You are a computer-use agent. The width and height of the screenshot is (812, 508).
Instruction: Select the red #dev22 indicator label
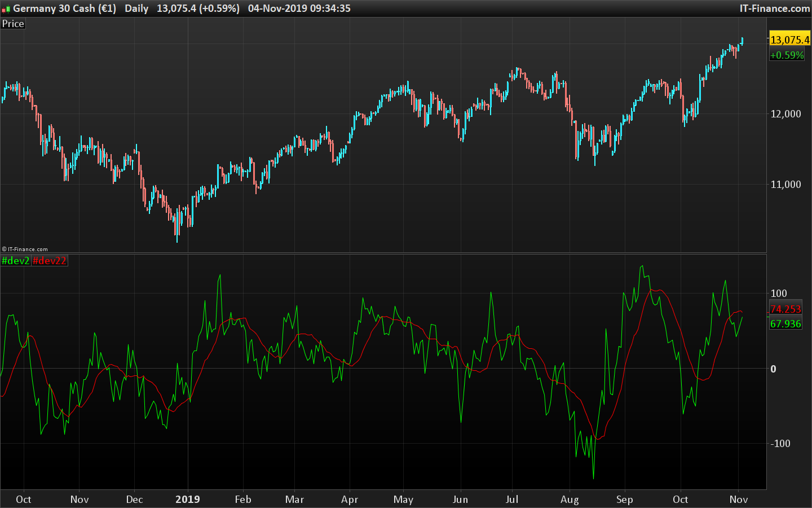click(50, 260)
